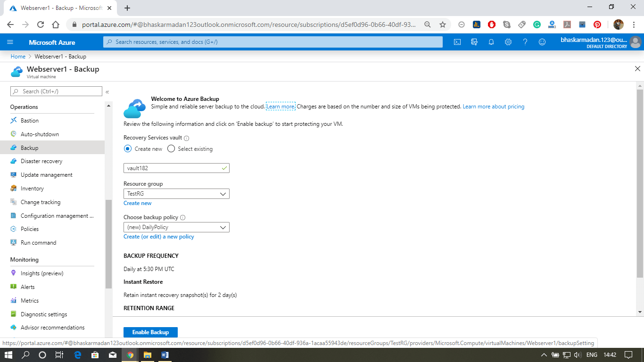
Task: Select Change tracking from the sidebar
Action: point(41,202)
